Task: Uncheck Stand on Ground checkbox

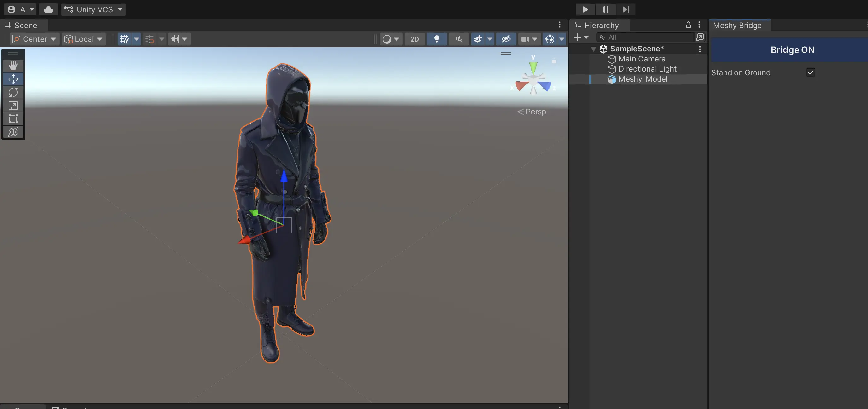Action: click(811, 72)
